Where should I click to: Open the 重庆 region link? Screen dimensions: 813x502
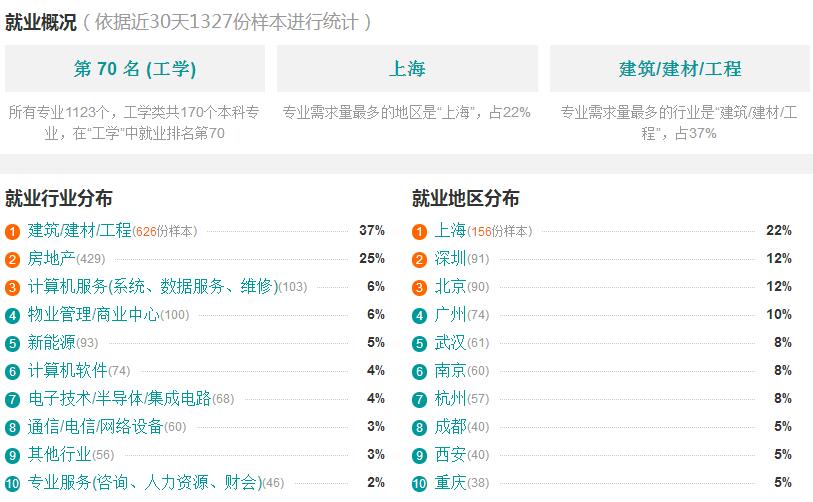[x=450, y=483]
